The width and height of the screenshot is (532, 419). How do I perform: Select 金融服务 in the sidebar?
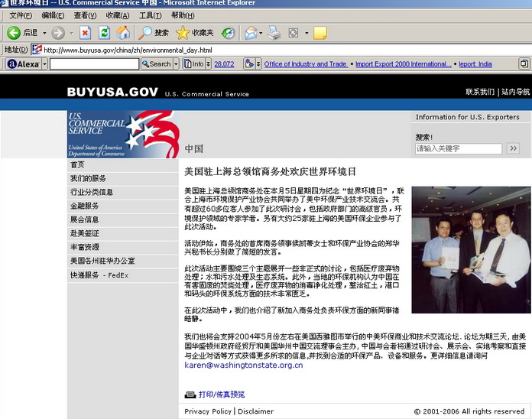[123, 206]
